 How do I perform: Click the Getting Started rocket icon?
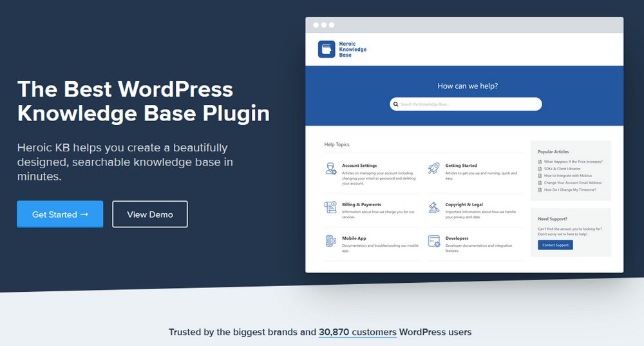433,168
